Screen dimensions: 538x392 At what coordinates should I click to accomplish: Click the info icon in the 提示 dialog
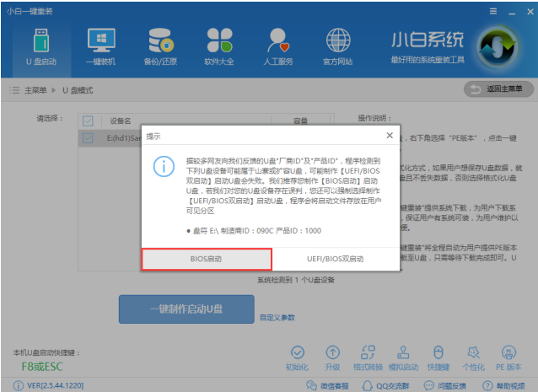coord(164,166)
